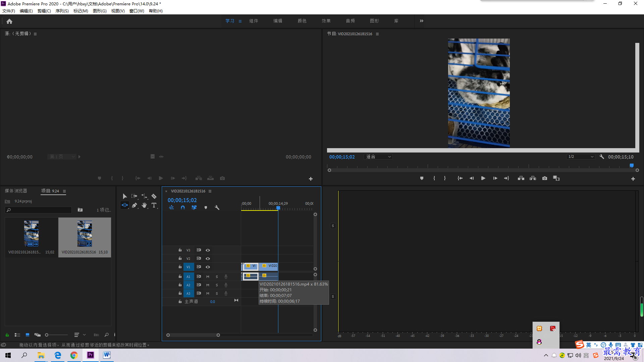Toggle linked selection in timeline

click(x=194, y=207)
